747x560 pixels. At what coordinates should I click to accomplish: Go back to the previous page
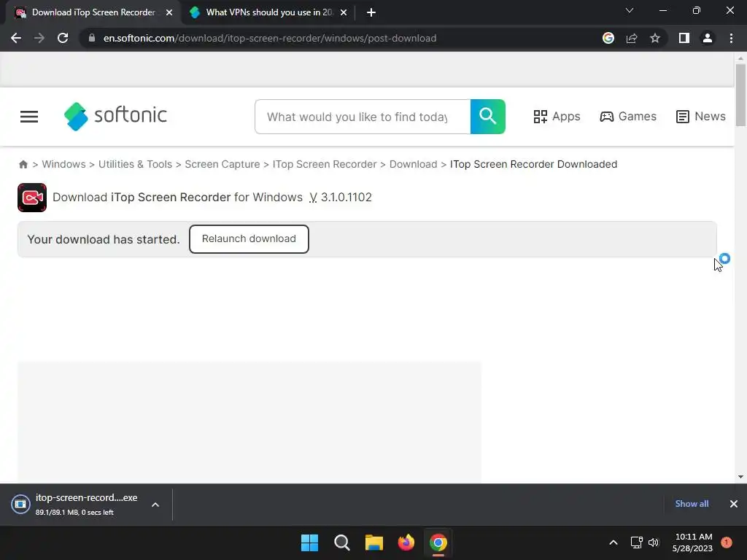(16, 38)
